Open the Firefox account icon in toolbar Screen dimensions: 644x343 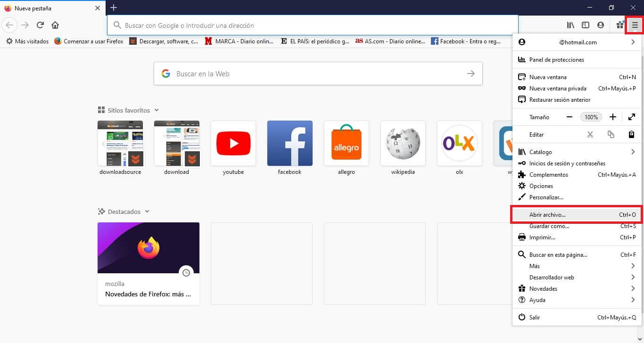coord(600,25)
